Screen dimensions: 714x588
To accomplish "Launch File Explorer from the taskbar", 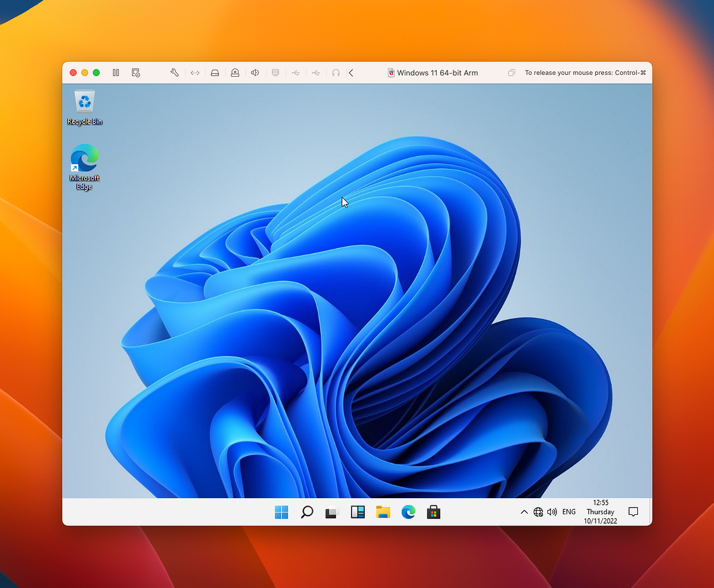I will click(x=383, y=512).
